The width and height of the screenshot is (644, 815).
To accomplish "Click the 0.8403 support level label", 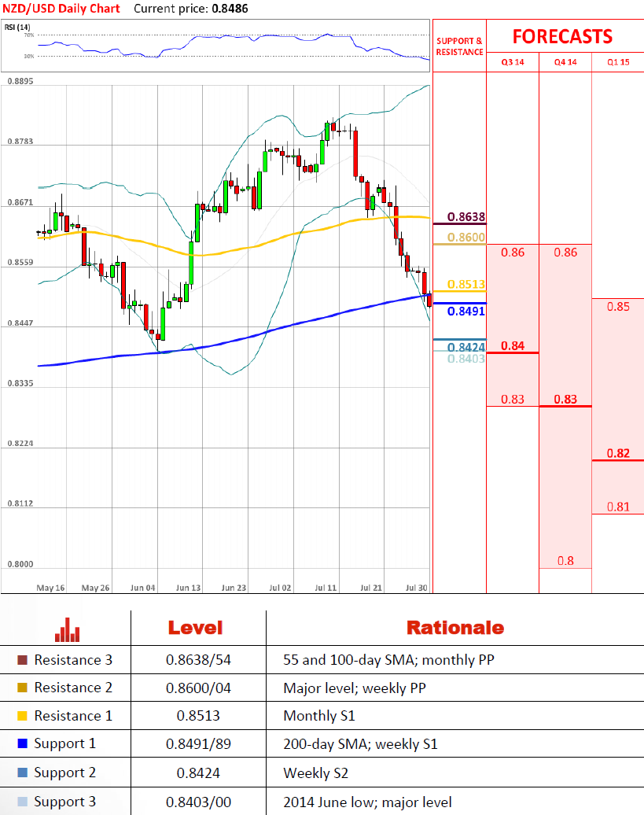I will pos(466,359).
